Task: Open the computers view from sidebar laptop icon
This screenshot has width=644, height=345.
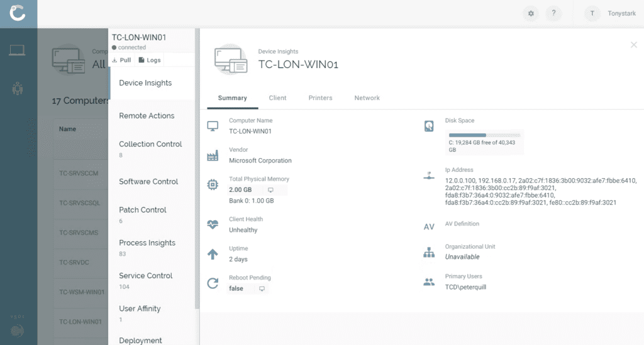Action: (17, 50)
